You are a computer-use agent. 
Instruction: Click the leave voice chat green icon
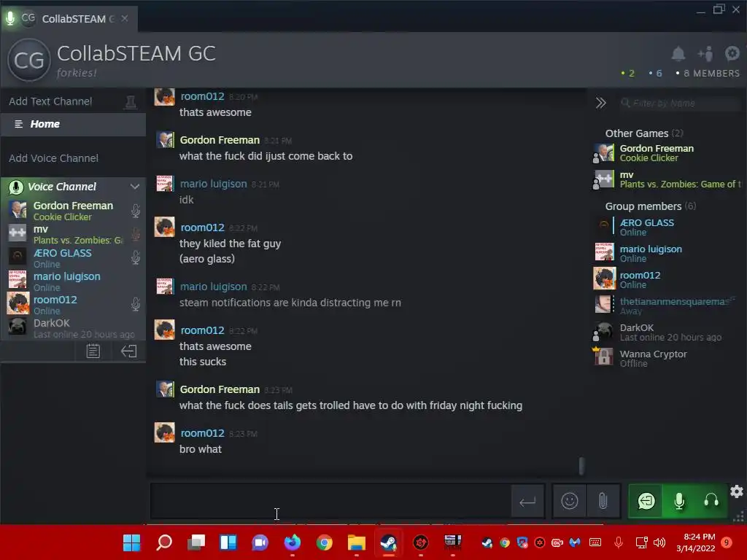(x=646, y=501)
